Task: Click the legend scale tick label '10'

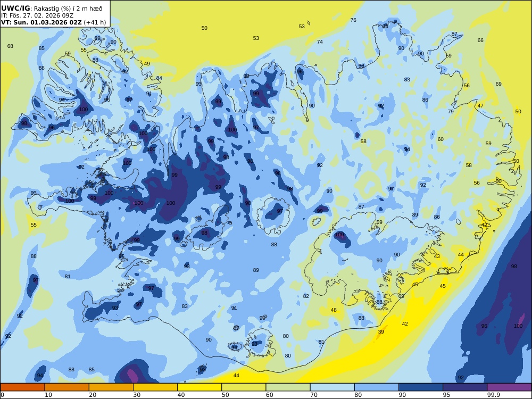Action: pyautogui.click(x=48, y=395)
